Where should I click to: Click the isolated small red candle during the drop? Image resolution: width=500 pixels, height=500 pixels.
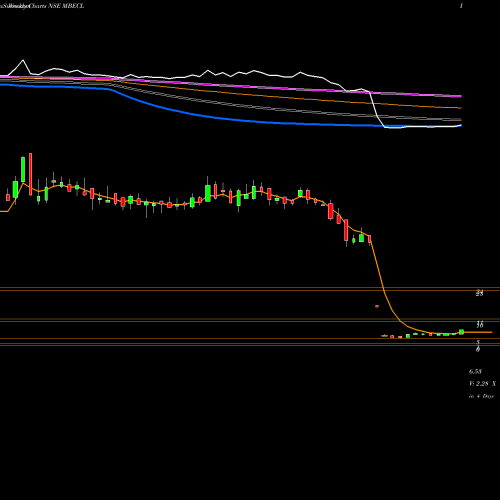(377, 306)
